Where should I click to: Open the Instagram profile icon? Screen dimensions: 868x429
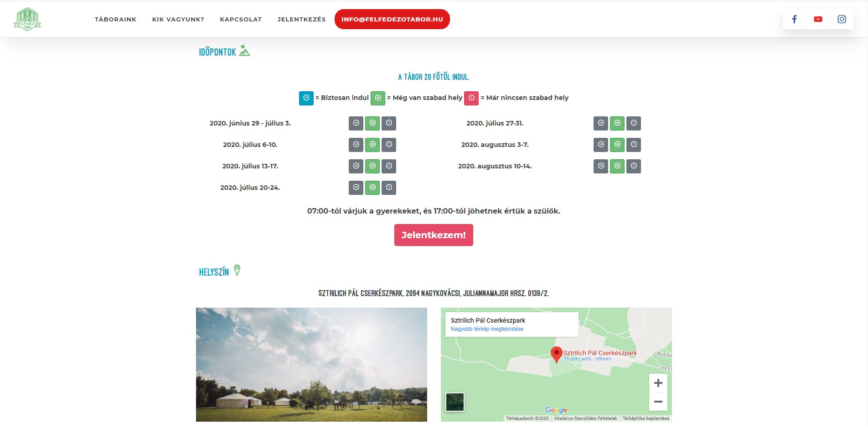842,19
